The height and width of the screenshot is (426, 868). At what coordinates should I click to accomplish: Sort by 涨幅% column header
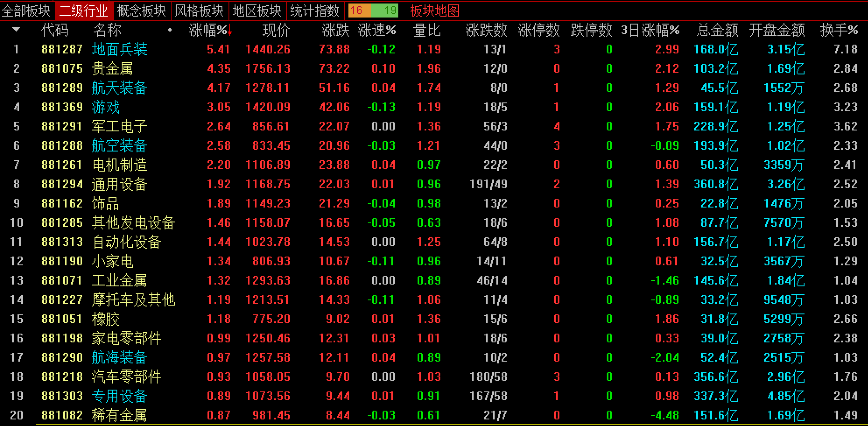pyautogui.click(x=211, y=30)
